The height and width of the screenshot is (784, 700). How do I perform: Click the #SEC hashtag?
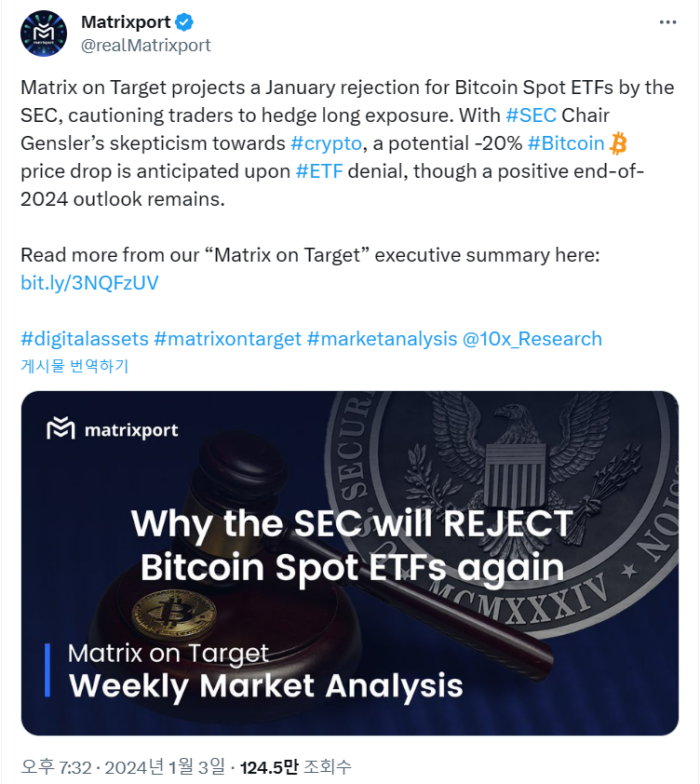coord(531,116)
